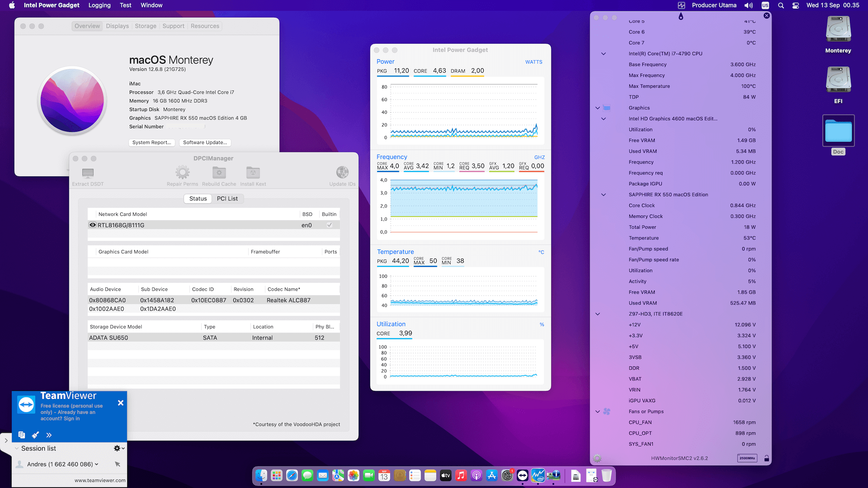Collapse the Intel HD Graphics 4600 group

[x=604, y=119]
